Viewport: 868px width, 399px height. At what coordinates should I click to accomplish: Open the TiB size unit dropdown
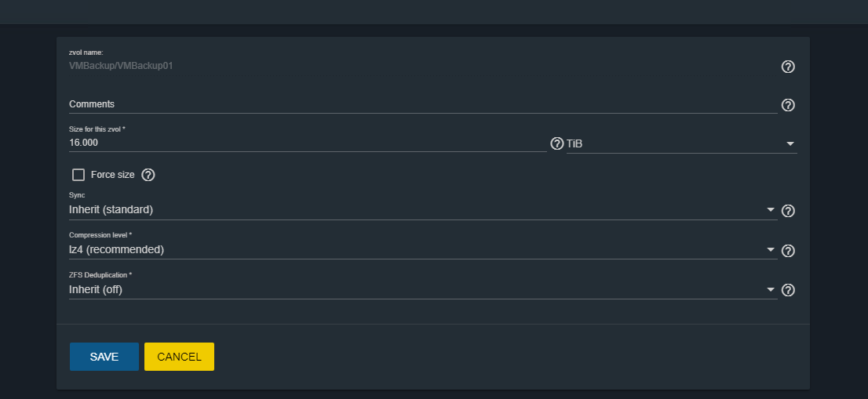(x=681, y=143)
